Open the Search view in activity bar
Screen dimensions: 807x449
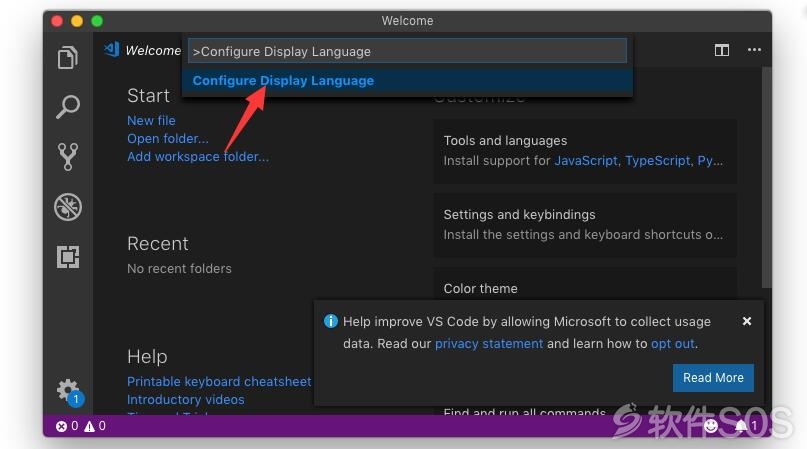coord(68,107)
